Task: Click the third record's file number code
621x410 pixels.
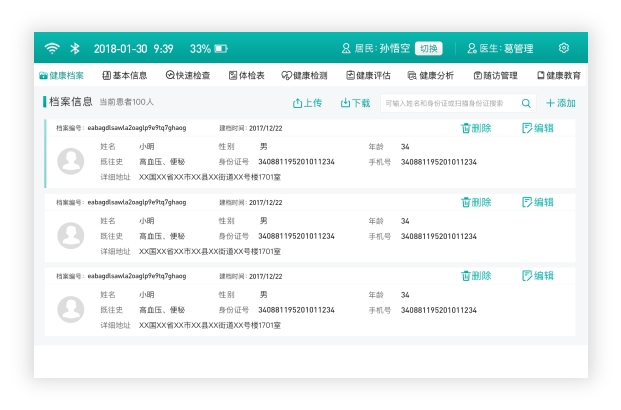Action: tap(137, 276)
